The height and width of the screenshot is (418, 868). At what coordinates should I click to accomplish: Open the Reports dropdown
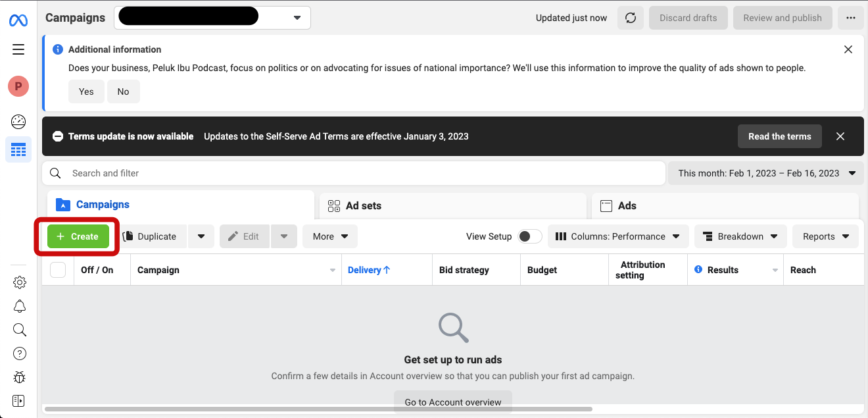pos(826,236)
